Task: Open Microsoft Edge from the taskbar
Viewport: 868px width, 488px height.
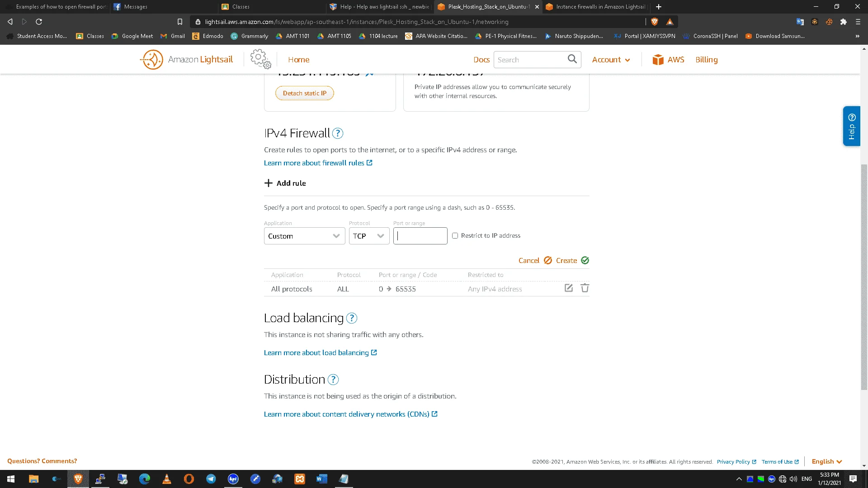Action: pyautogui.click(x=145, y=479)
